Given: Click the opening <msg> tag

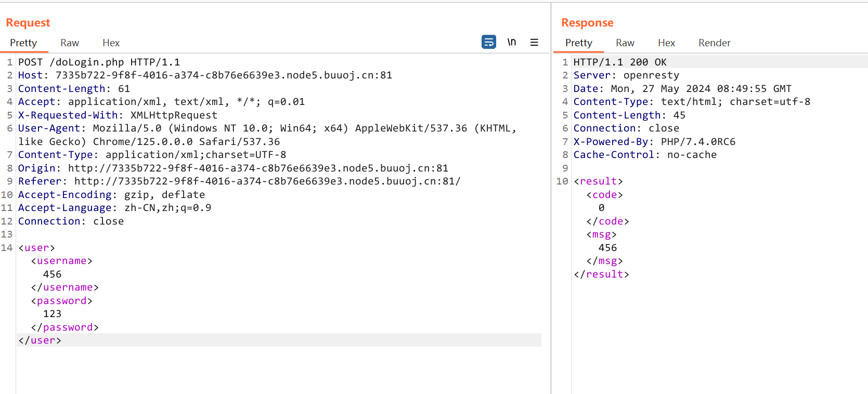Looking at the screenshot, I should 601,234.
